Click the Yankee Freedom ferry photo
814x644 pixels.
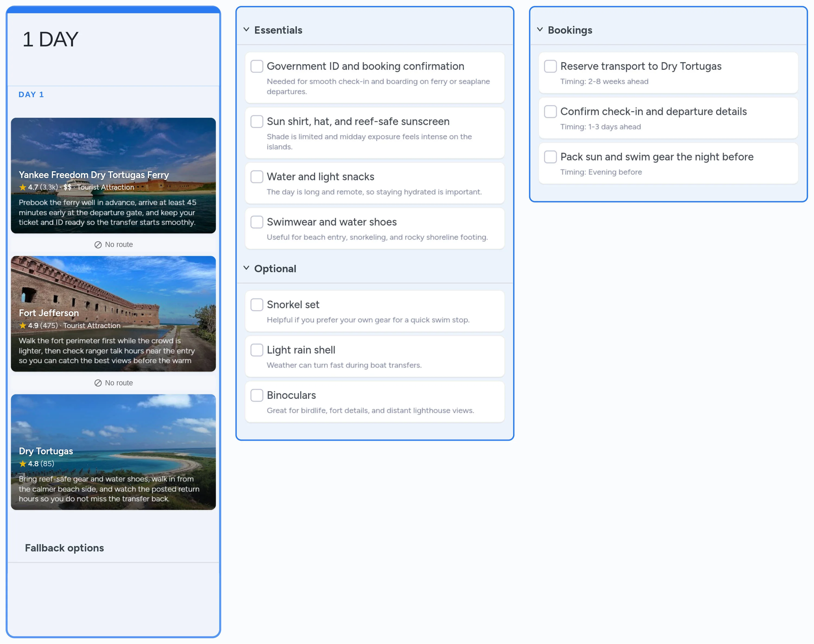[113, 151]
